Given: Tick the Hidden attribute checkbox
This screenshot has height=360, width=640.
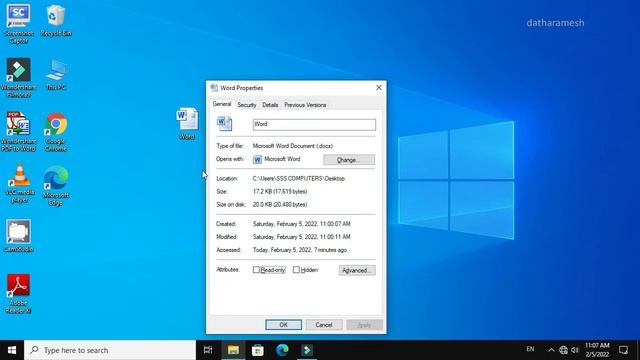Looking at the screenshot, I should point(296,270).
